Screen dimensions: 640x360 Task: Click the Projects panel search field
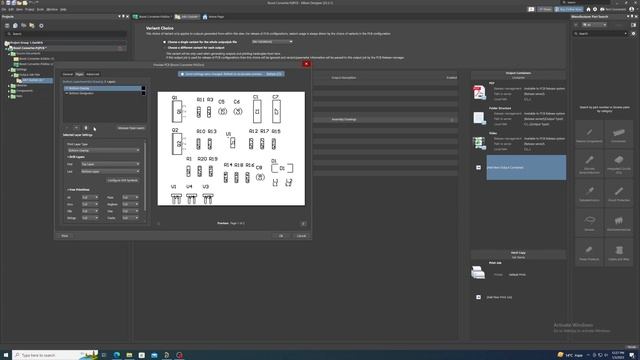(x=65, y=34)
